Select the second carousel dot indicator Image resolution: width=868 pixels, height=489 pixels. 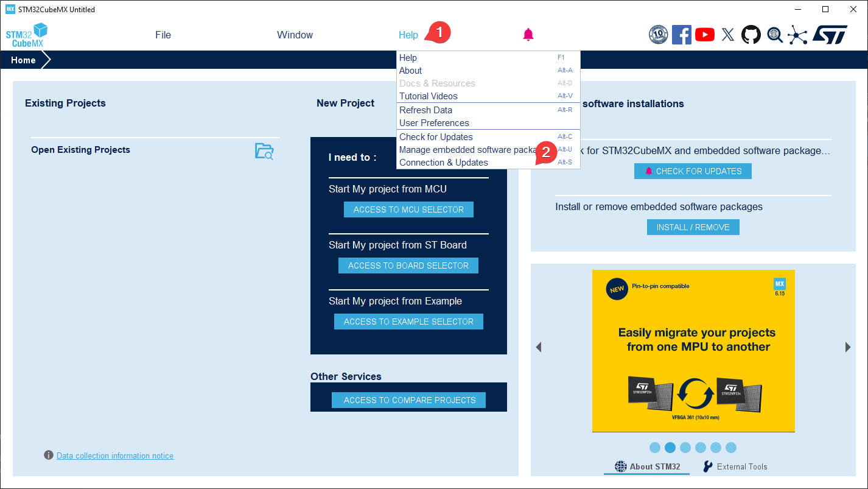[x=670, y=448]
